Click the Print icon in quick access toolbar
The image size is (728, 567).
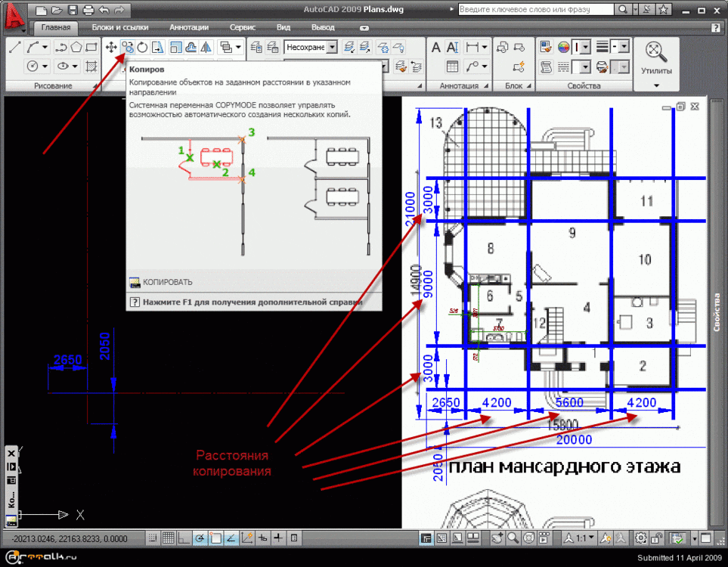point(88,10)
